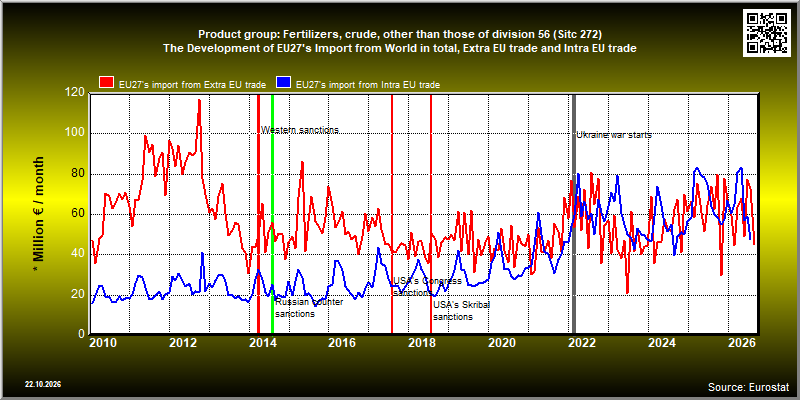The image size is (800, 400).
Task: Select the 'EU27's import from Extra EU trade' legend label
Action: [192, 85]
